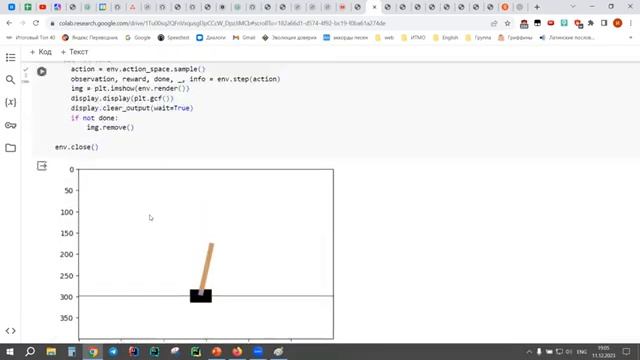Bookmark this page with the star
Screen dimensions: 640x360
(x=507, y=23)
